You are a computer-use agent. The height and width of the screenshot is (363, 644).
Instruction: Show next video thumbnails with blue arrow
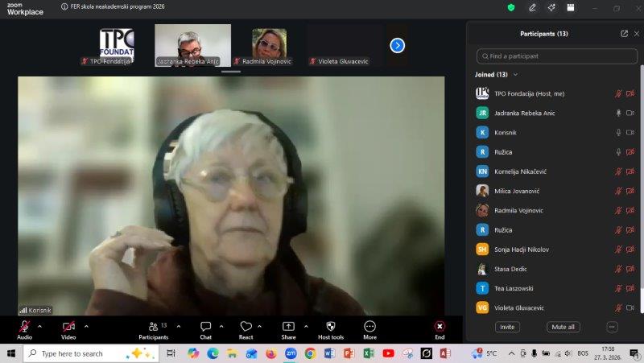397,46
